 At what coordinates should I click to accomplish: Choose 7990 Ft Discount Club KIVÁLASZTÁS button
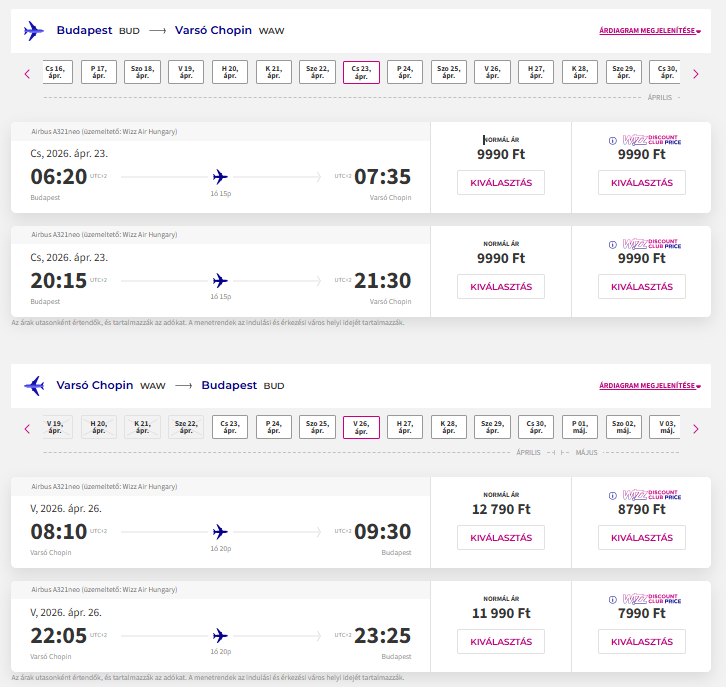click(x=641, y=641)
